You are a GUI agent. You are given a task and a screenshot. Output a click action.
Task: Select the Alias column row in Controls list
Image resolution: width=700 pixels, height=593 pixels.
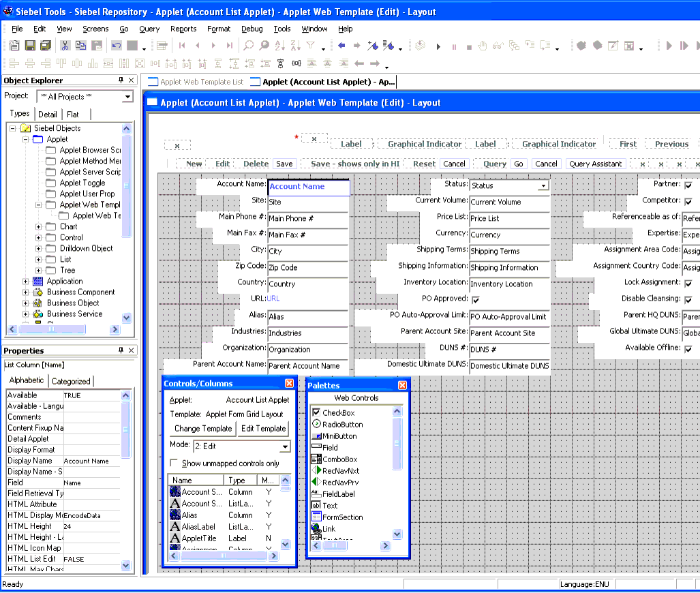pos(224,515)
